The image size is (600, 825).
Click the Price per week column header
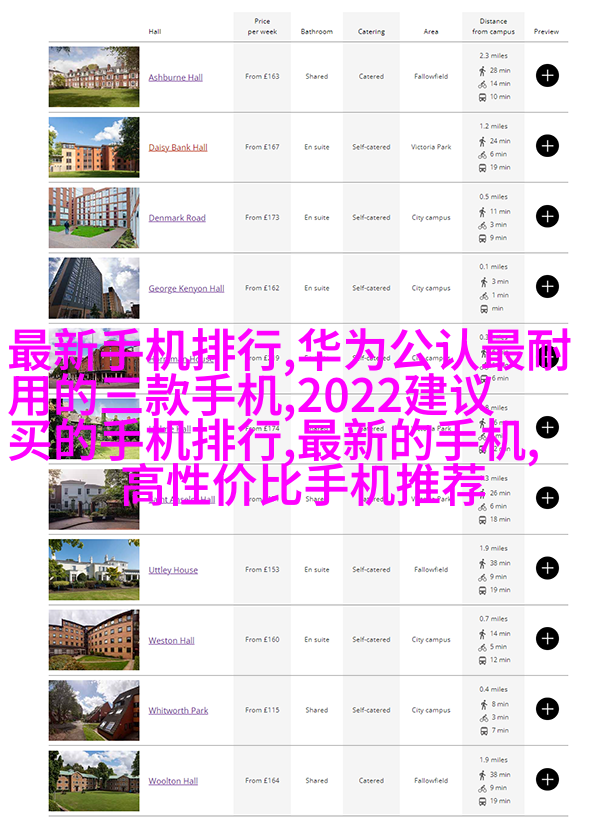pos(262,26)
